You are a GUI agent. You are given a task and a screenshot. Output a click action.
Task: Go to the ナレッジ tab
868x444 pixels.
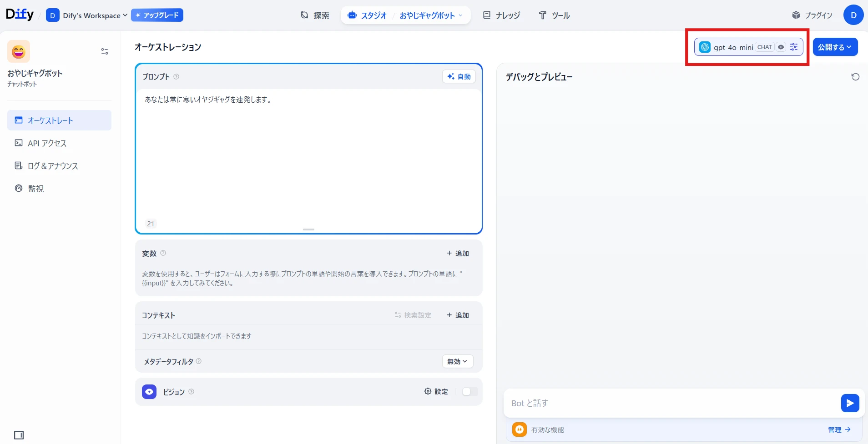[501, 15]
